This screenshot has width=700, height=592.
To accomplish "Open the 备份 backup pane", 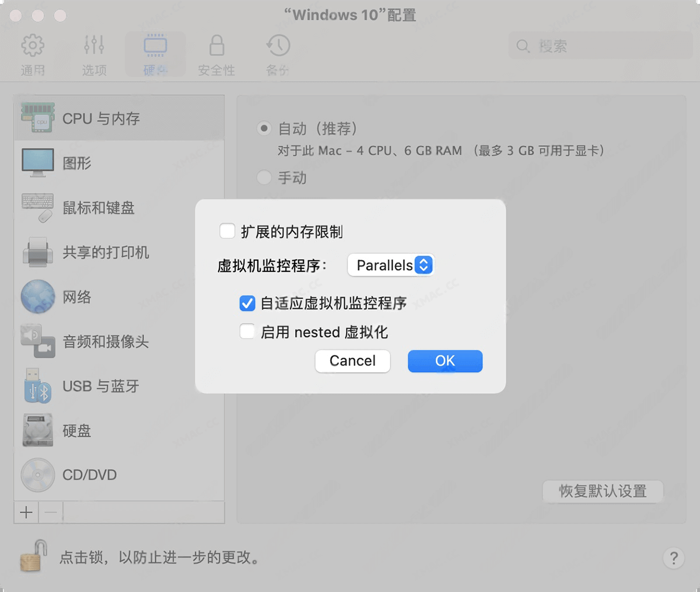I will click(277, 54).
